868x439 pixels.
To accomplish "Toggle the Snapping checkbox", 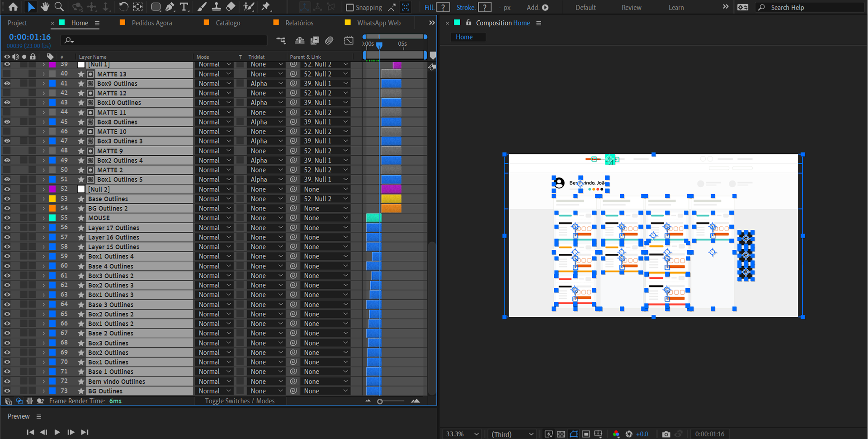I will (x=349, y=7).
